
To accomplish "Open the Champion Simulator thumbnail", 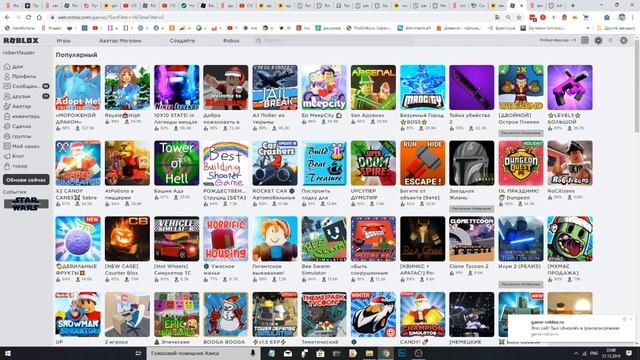I will [423, 314].
